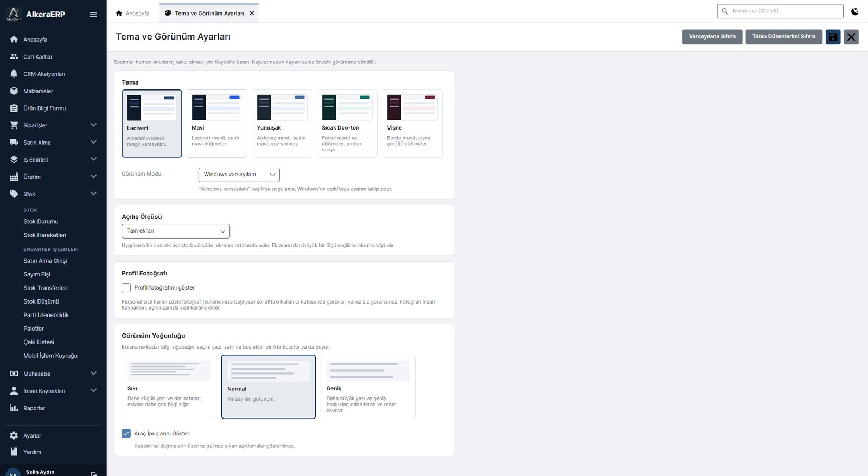This screenshot has width=868, height=476.
Task: Open Sayım Fişi from the sidebar
Action: coord(37,274)
